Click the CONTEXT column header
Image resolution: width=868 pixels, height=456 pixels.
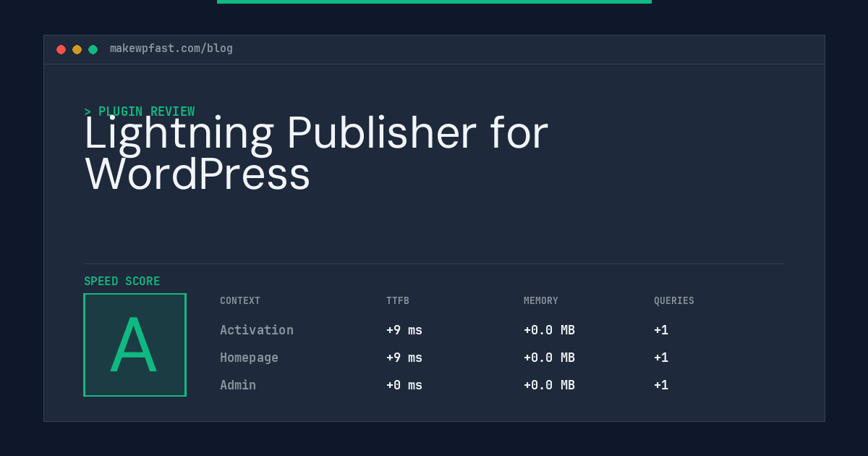coord(240,301)
